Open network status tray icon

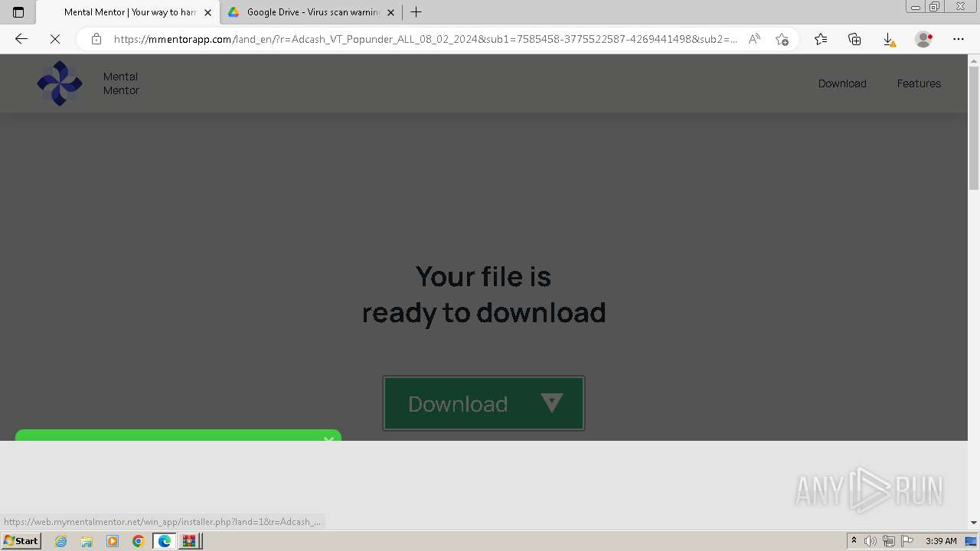(889, 541)
